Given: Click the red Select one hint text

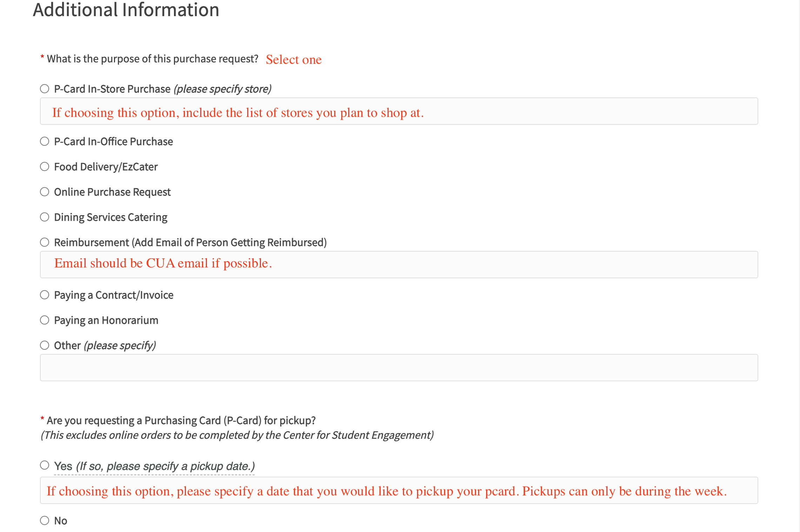Looking at the screenshot, I should (x=294, y=59).
